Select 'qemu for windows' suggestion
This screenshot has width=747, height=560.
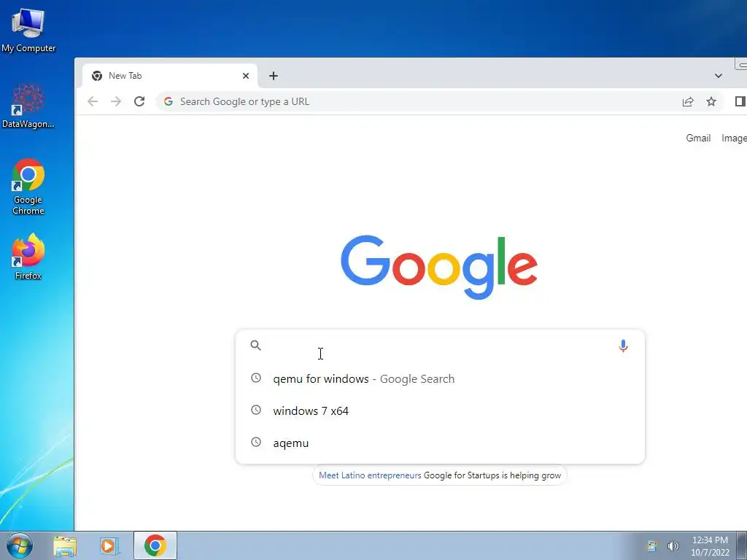click(x=440, y=378)
